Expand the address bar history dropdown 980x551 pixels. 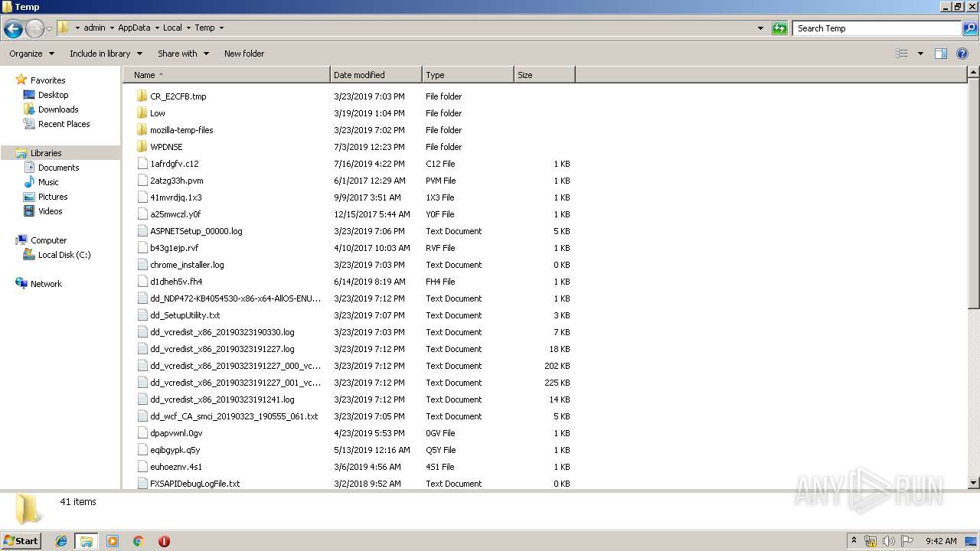click(x=760, y=28)
